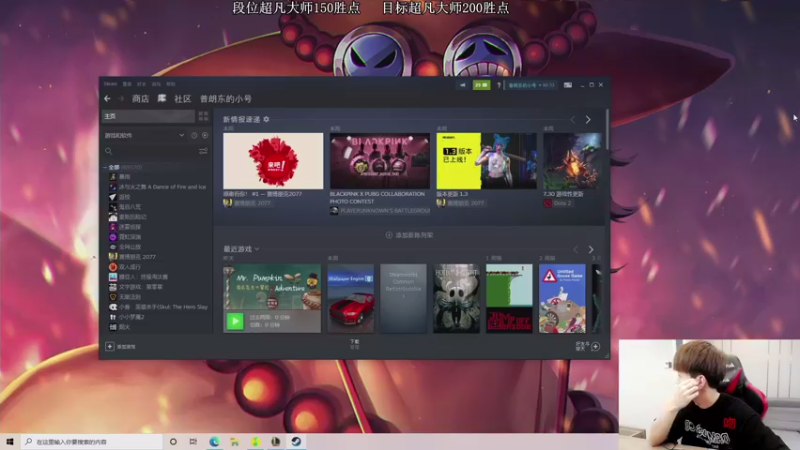This screenshot has height=450, width=800.
Task: Open the Steam menu in the title bar
Action: tap(110, 84)
